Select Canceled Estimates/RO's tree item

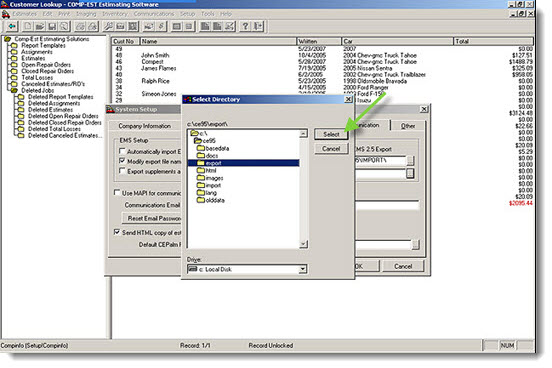point(53,84)
